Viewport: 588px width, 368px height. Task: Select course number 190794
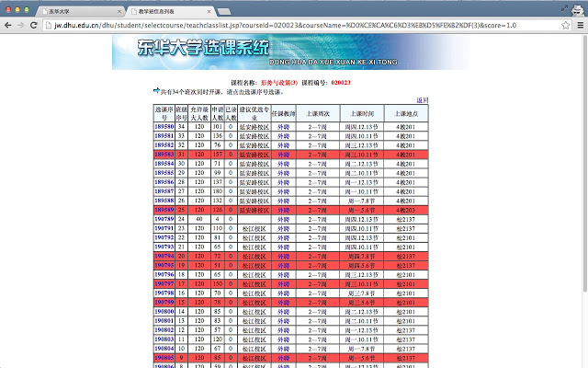click(164, 256)
